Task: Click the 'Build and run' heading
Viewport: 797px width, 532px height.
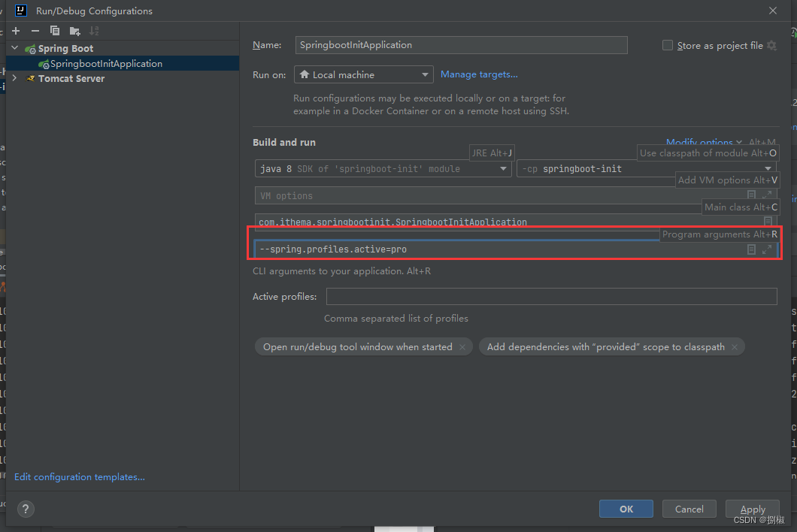Action: click(x=284, y=142)
